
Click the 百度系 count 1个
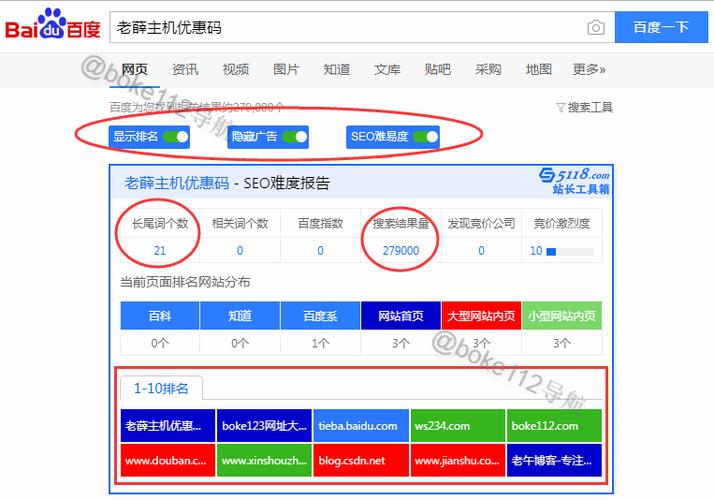[321, 343]
